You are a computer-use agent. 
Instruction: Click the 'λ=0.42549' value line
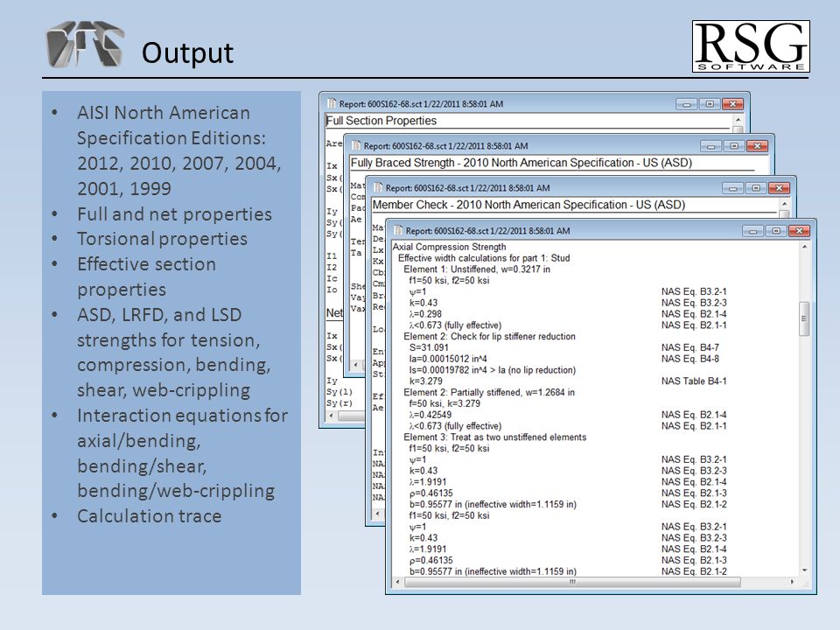[430, 415]
